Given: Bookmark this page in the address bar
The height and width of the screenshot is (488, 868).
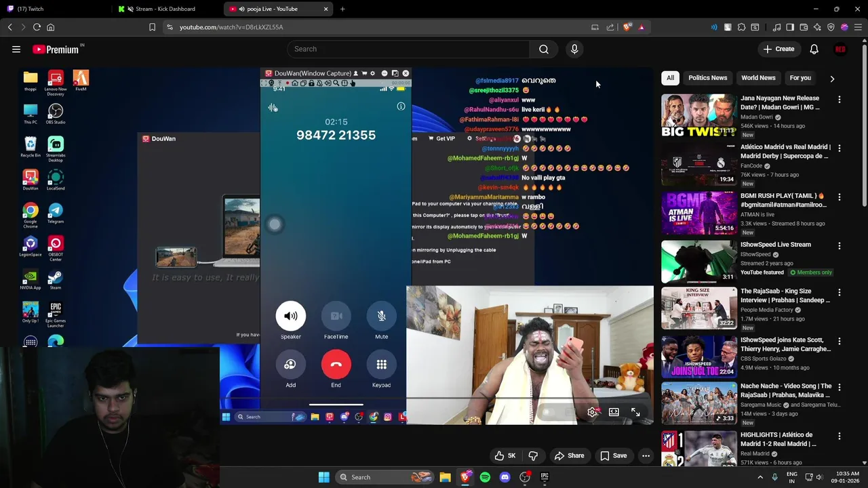Looking at the screenshot, I should click(152, 27).
